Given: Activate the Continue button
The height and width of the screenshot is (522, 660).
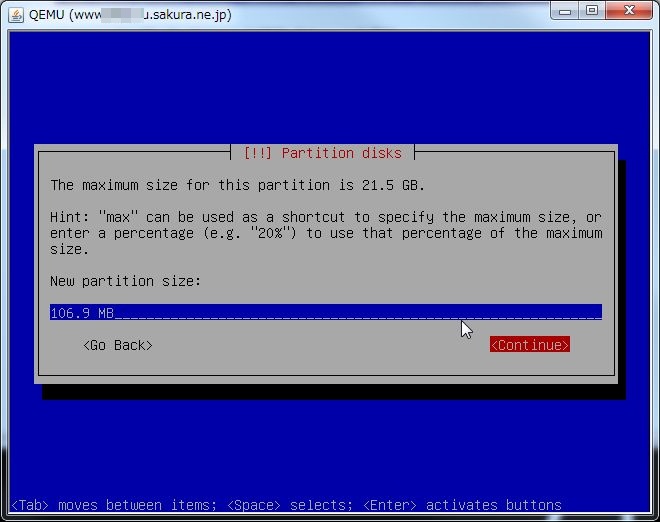Looking at the screenshot, I should pos(530,345).
